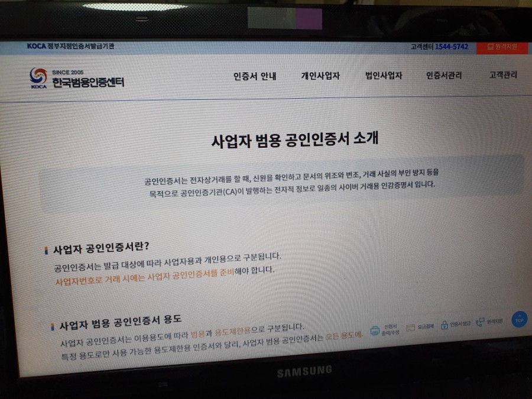Click the orange text 모든 용도에
The width and height of the screenshot is (532, 399).
(343, 336)
